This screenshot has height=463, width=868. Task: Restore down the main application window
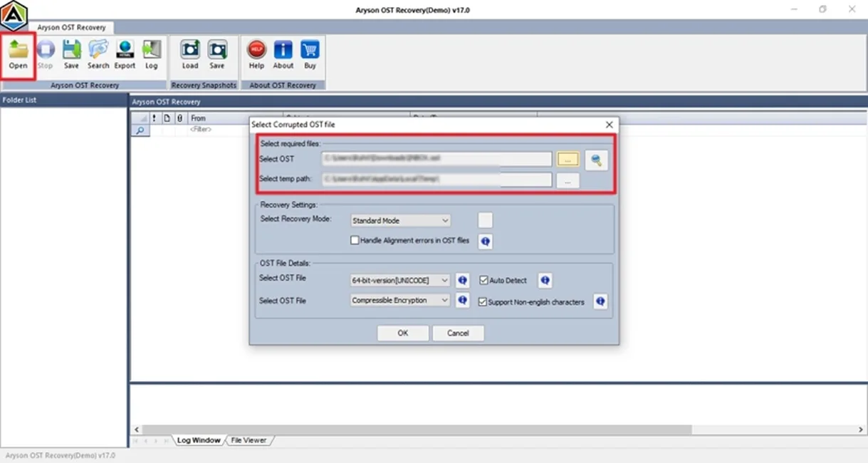tap(822, 9)
